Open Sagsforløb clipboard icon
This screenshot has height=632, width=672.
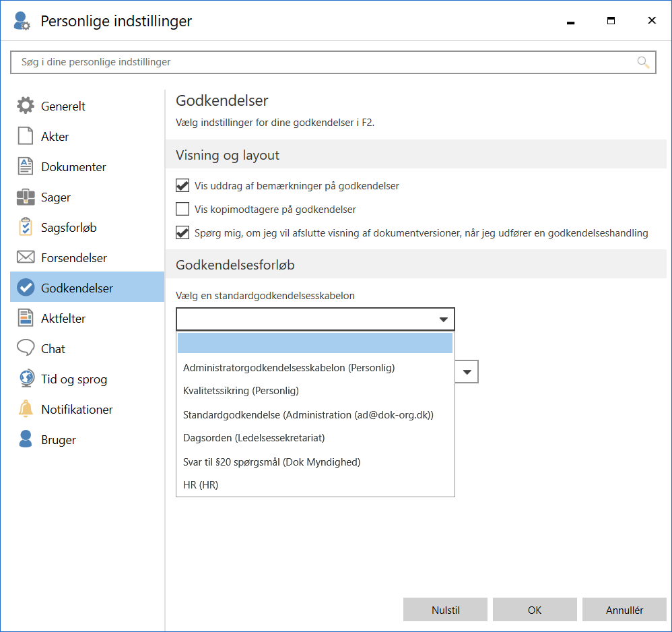[26, 228]
